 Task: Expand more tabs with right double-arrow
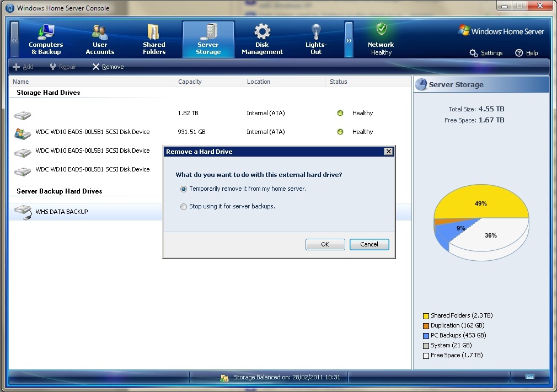tap(349, 40)
